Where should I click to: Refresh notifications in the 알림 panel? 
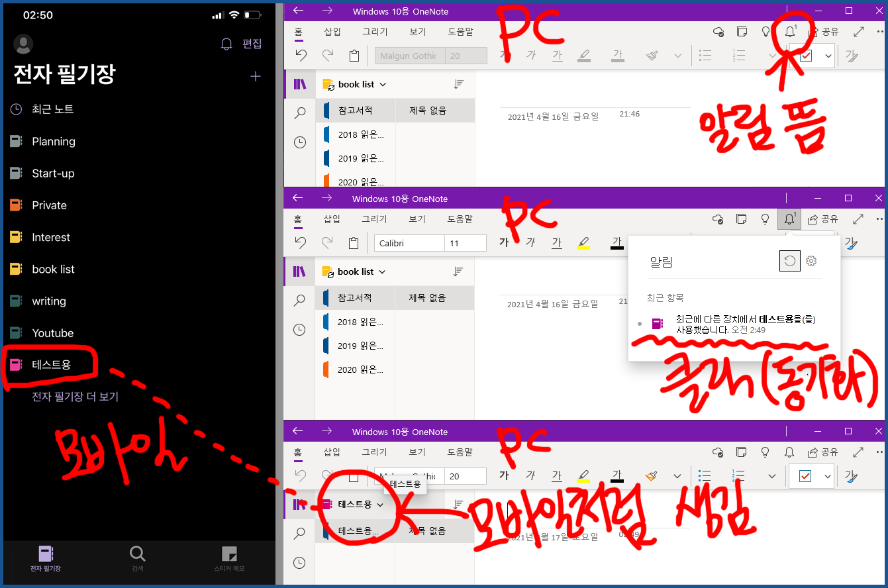tap(789, 261)
